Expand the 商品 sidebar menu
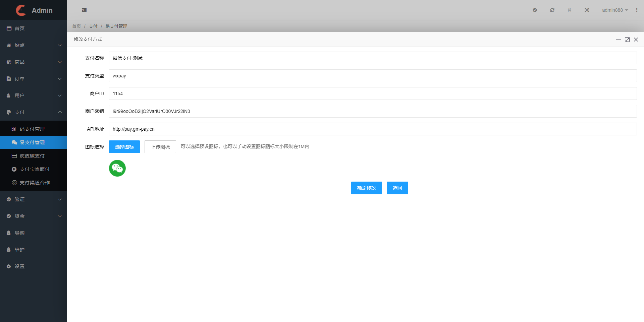644x322 pixels. 34,62
